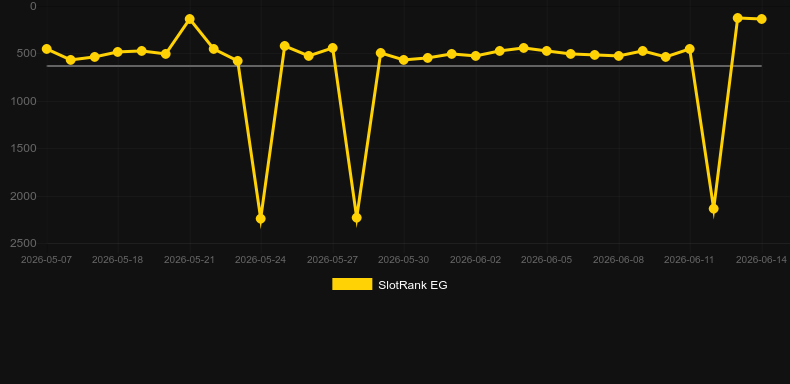This screenshot has height=384, width=790.
Task: Select the data point above 2026-06-11
Action: pos(690,49)
